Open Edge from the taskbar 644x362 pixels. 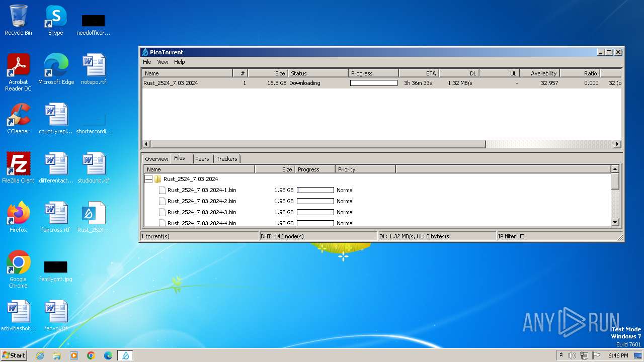pyautogui.click(x=108, y=355)
